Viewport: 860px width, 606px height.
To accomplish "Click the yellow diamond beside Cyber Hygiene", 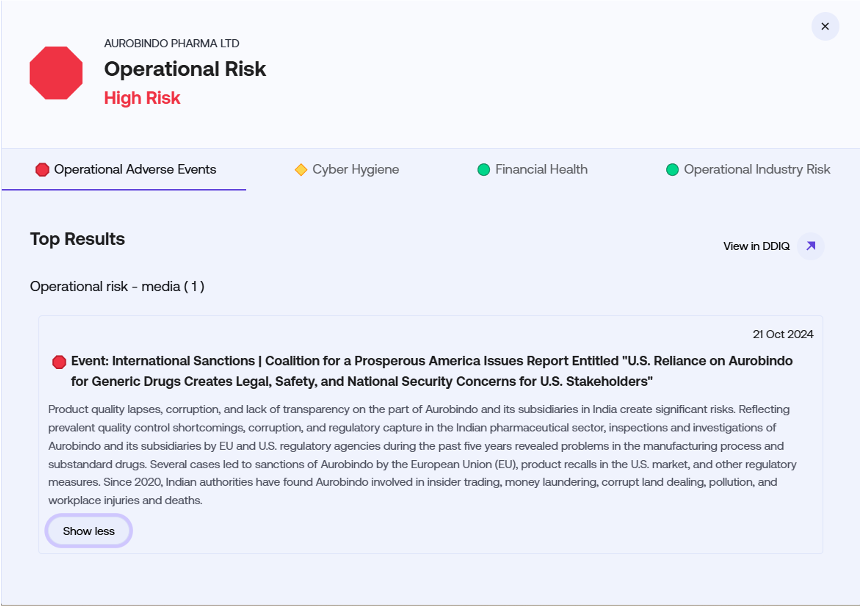I will [x=301, y=170].
